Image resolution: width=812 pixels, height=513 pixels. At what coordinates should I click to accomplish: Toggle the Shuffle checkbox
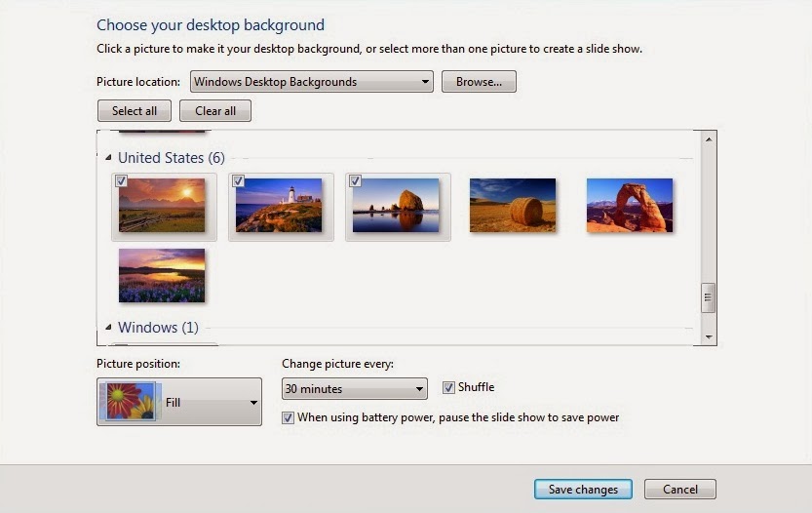coord(448,387)
